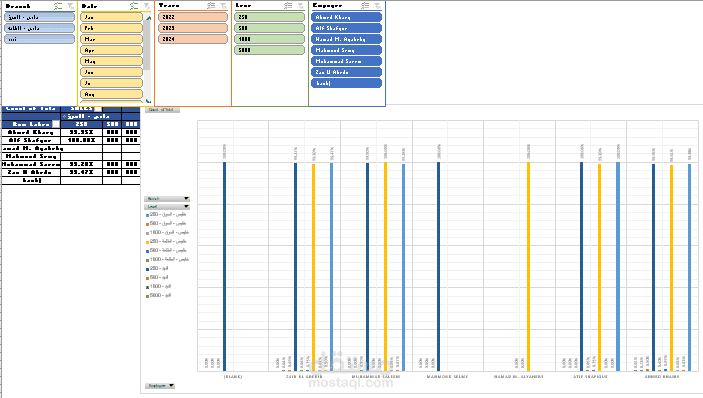
Task: Select Muhammad Saleem in the Employee slicer
Action: [347, 61]
